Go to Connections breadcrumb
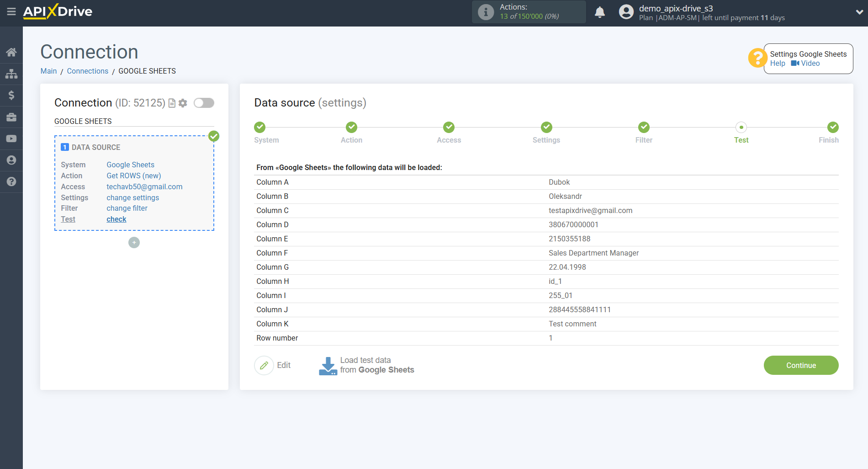 pyautogui.click(x=88, y=71)
